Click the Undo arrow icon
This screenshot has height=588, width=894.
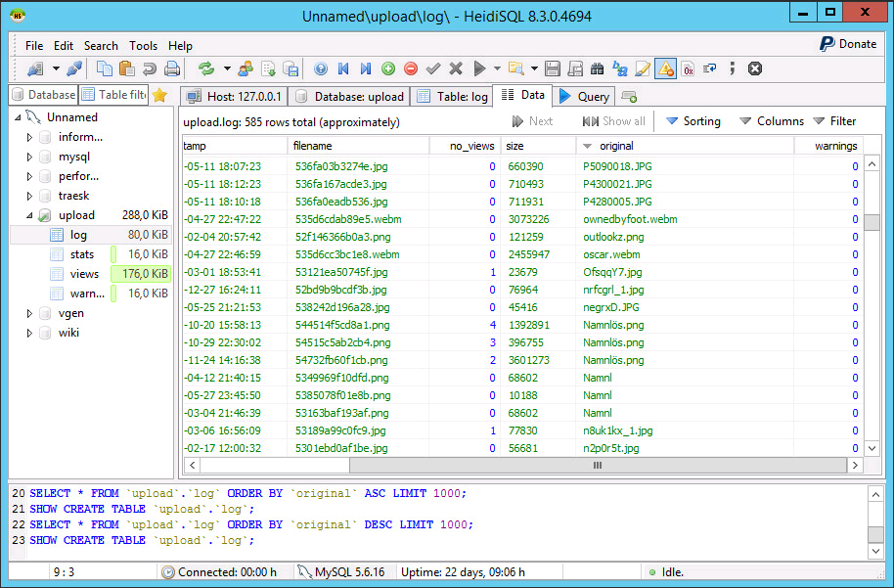tap(150, 69)
